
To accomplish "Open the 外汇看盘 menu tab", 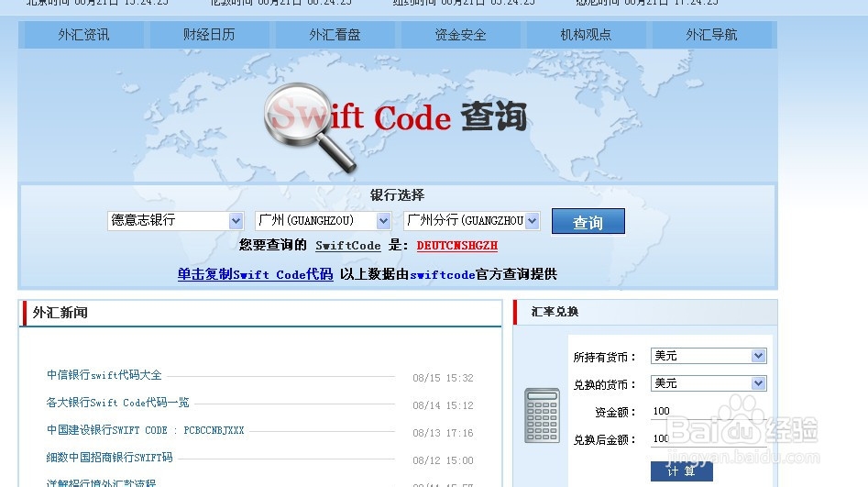I will 335,35.
